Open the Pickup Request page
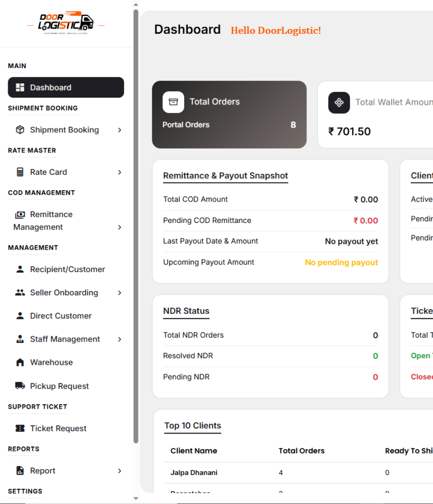 click(66, 386)
